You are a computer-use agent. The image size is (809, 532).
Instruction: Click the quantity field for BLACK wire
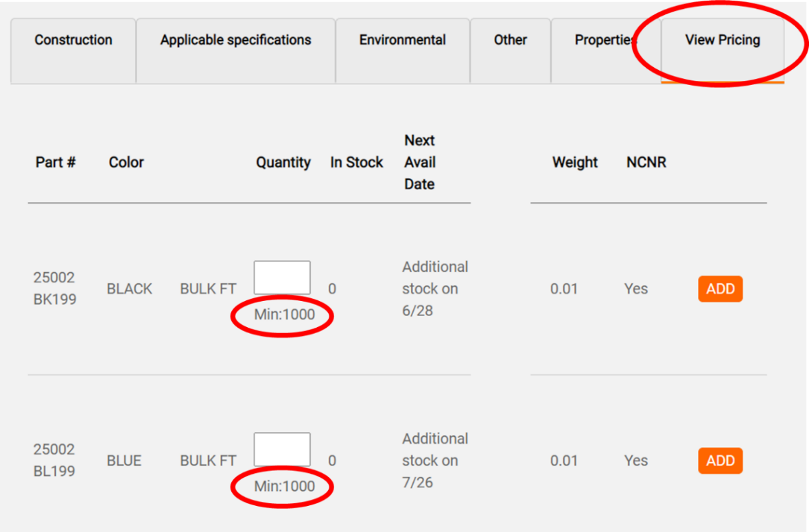282,278
